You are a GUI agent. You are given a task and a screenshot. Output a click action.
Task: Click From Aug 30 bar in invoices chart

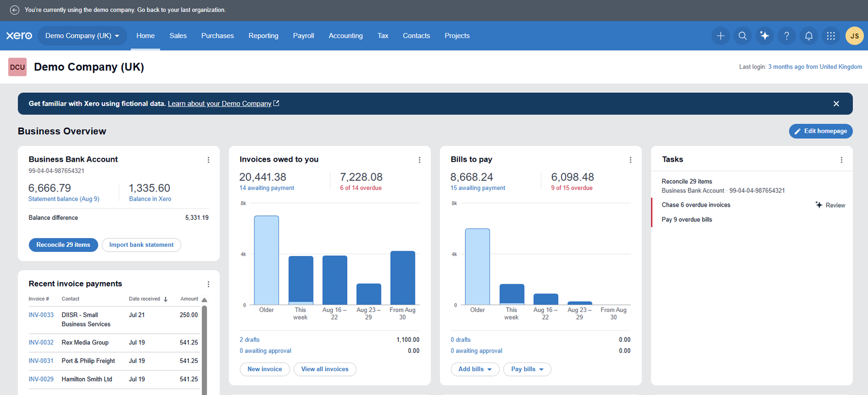pos(403,278)
